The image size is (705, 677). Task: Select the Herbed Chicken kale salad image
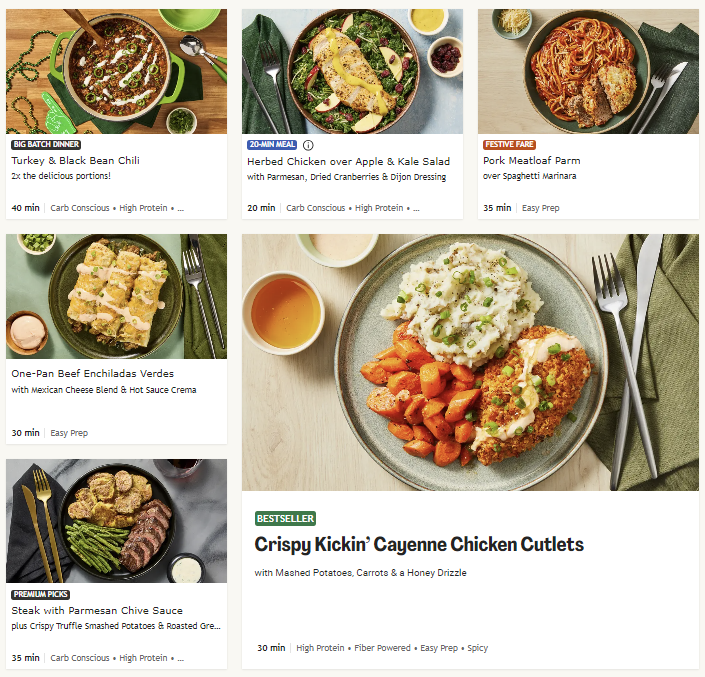[352, 71]
